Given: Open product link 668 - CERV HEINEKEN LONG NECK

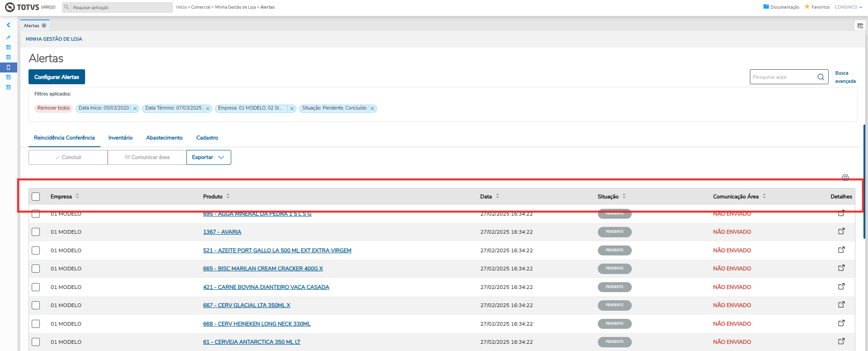Looking at the screenshot, I should pyautogui.click(x=257, y=324).
